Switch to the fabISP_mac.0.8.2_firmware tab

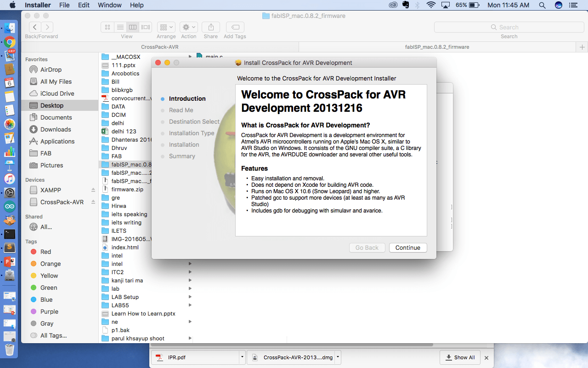tap(437, 47)
